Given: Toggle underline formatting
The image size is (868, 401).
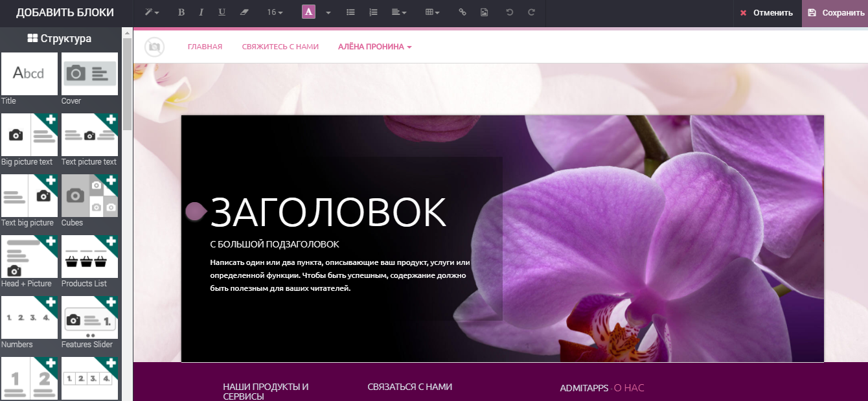Looking at the screenshot, I should pyautogui.click(x=222, y=12).
